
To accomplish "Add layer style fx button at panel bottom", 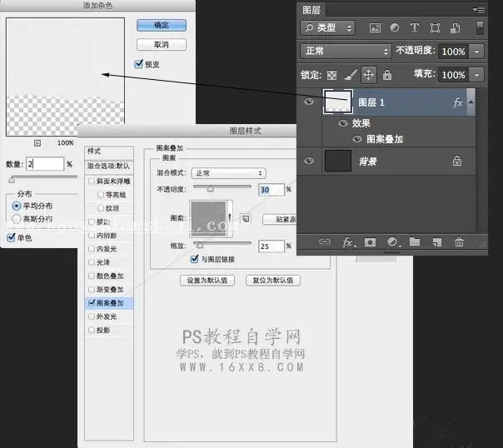I will point(348,242).
